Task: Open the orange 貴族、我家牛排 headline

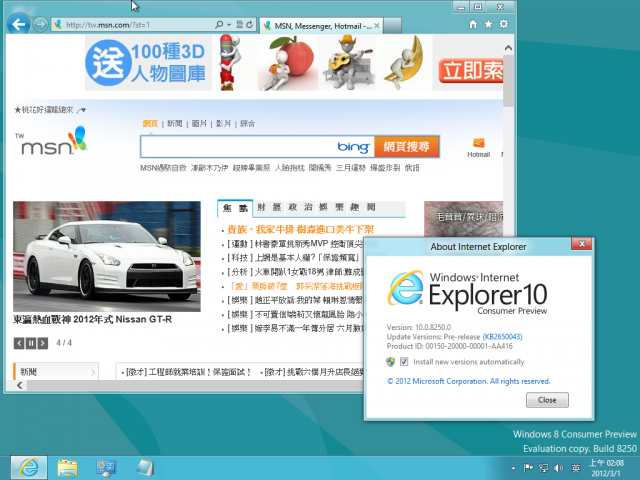Action: [x=300, y=230]
